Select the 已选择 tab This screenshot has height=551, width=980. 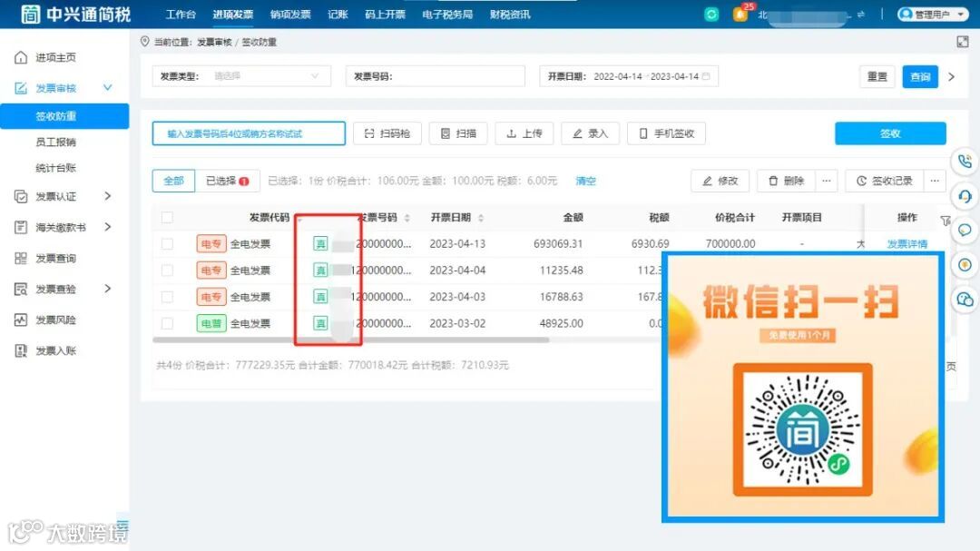pyautogui.click(x=228, y=181)
